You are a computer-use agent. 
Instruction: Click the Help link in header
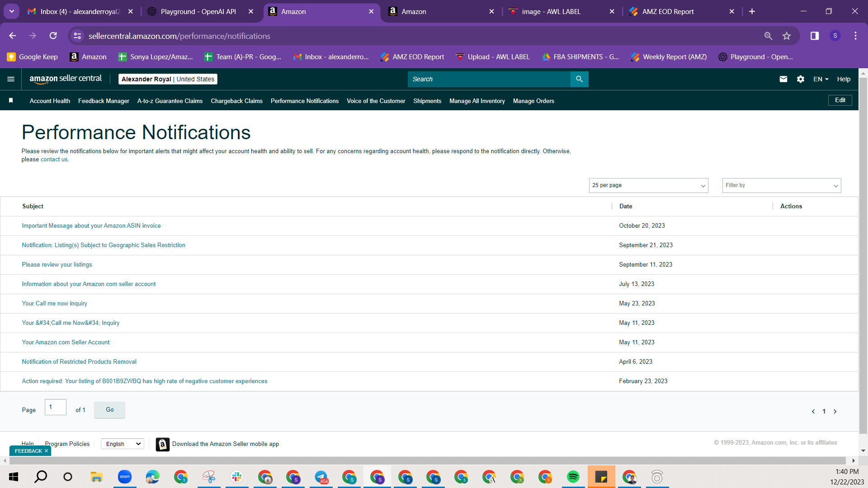click(x=844, y=79)
